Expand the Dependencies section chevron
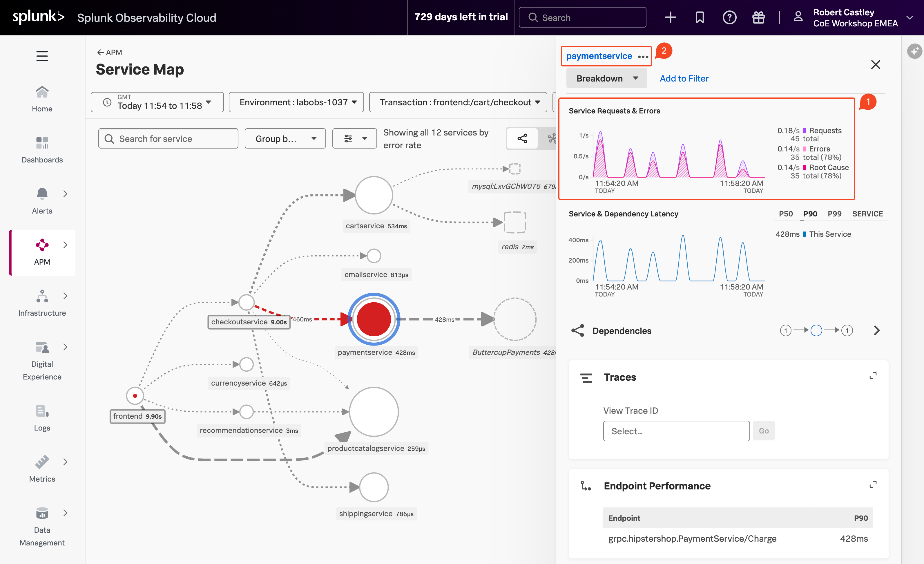The image size is (924, 564). click(x=876, y=330)
